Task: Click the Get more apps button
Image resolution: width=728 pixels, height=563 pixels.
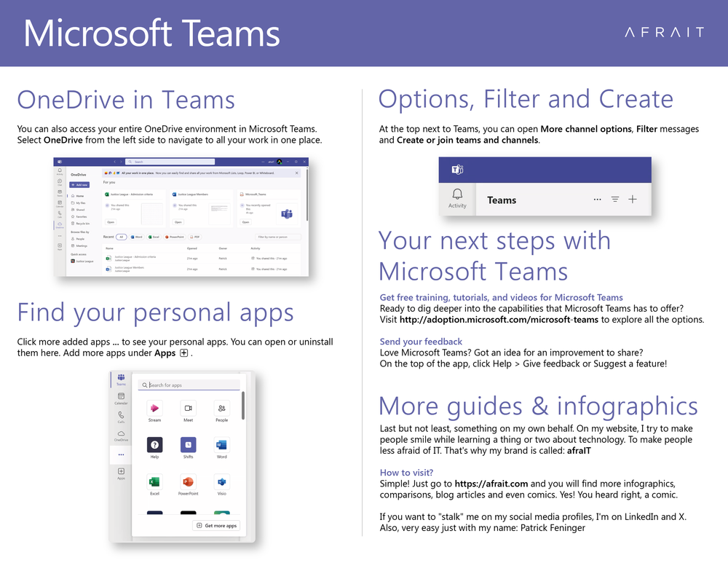Action: pyautogui.click(x=216, y=525)
